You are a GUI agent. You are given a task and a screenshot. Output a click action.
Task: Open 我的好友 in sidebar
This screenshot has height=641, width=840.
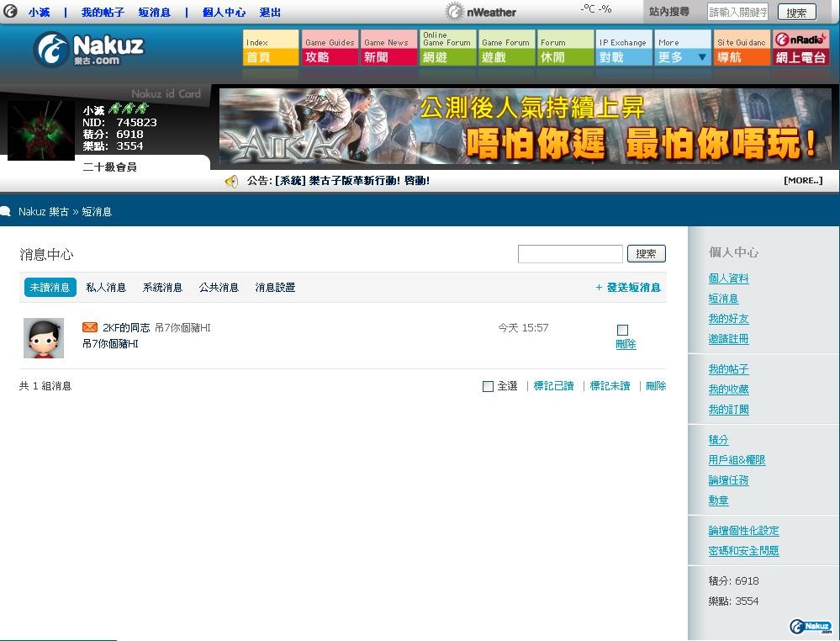point(728,319)
